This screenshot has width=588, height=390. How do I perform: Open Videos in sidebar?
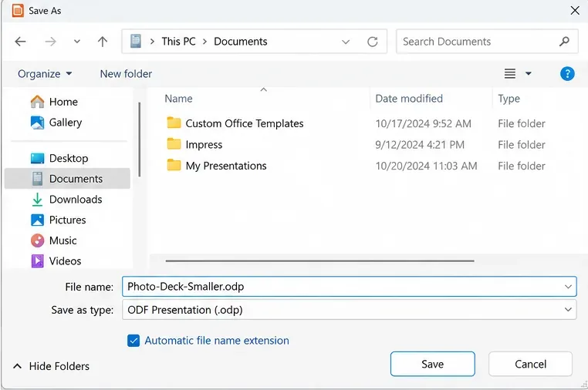click(65, 261)
